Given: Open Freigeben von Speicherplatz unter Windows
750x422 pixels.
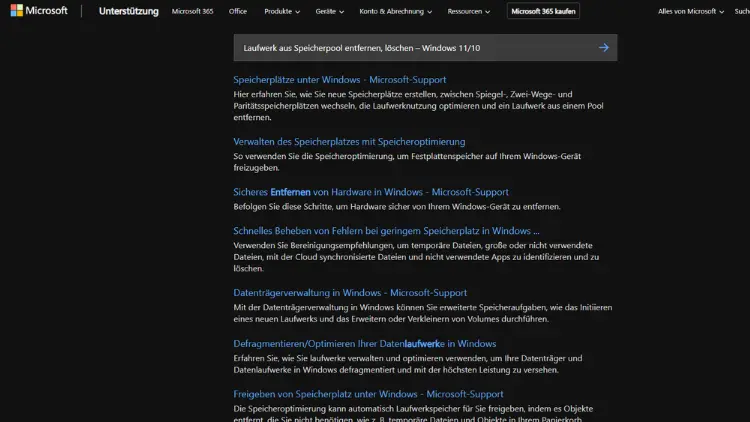Looking at the screenshot, I should coord(368,394).
